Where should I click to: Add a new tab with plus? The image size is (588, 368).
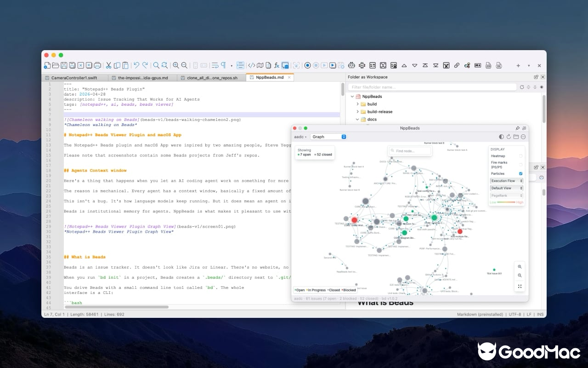pos(518,65)
